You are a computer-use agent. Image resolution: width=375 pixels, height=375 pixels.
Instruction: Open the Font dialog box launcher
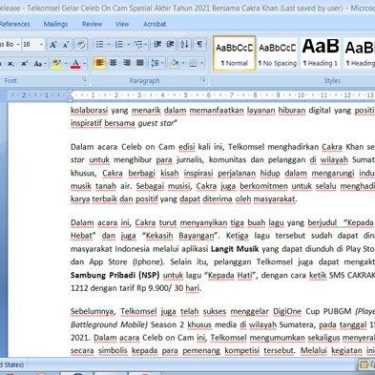click(x=84, y=80)
